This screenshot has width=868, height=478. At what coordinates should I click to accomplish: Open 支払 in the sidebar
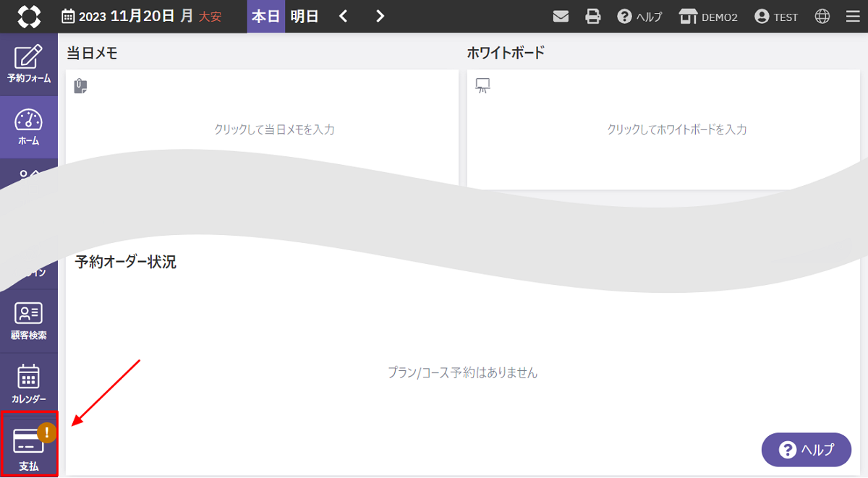29,447
